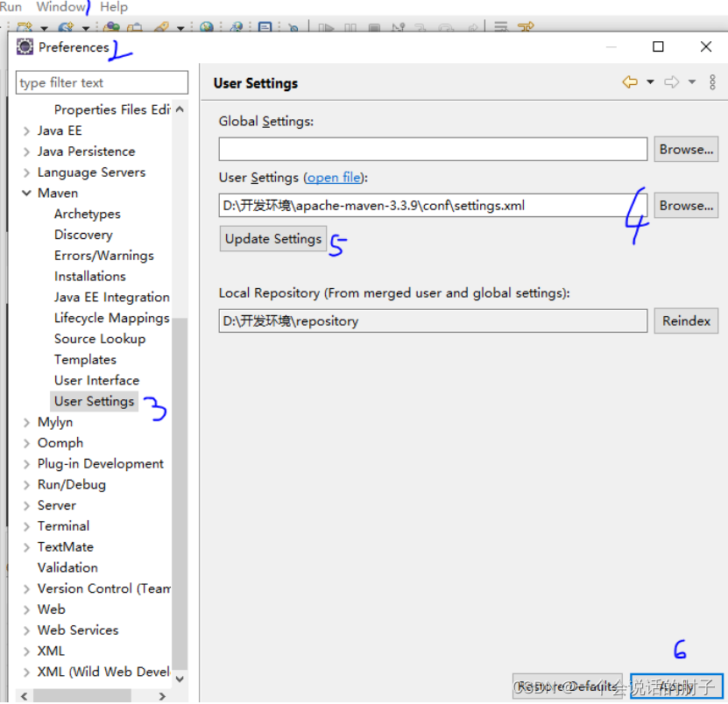728x704 pixels.
Task: Click the Global Settings path field
Action: [x=433, y=150]
